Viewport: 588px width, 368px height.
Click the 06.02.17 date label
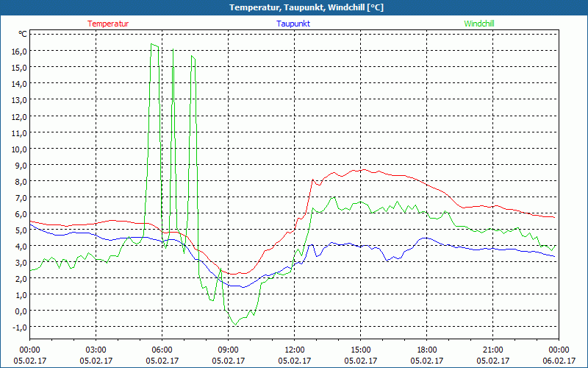point(559,361)
